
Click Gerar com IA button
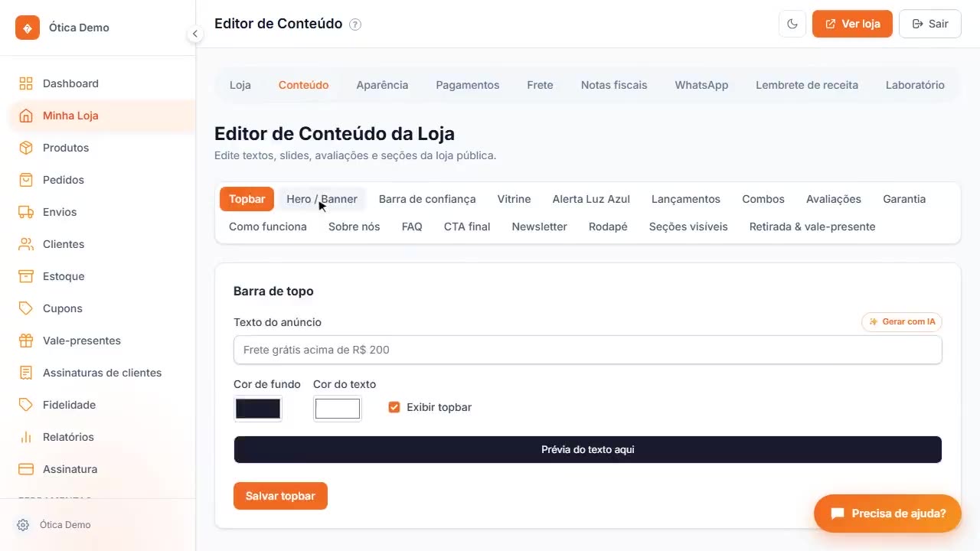click(x=902, y=322)
